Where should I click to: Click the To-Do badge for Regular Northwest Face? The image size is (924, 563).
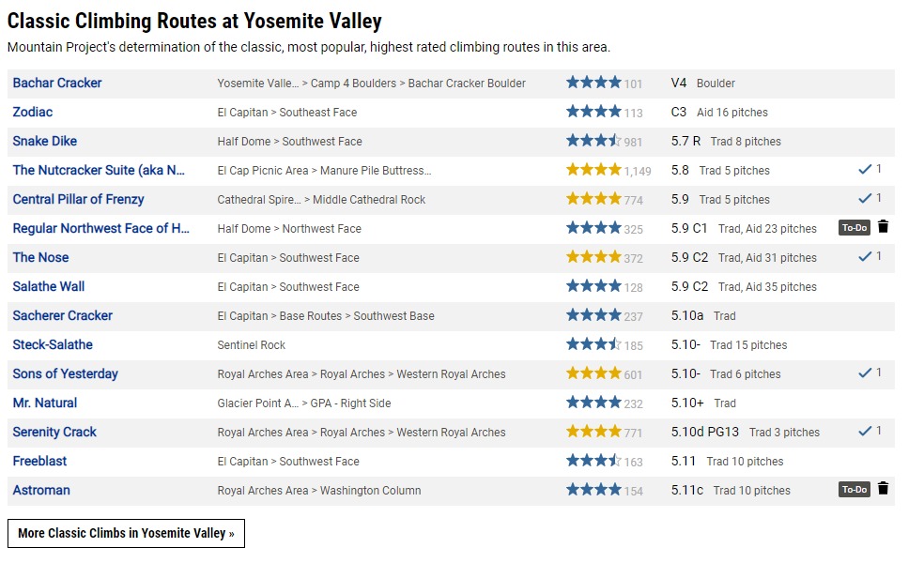854,227
